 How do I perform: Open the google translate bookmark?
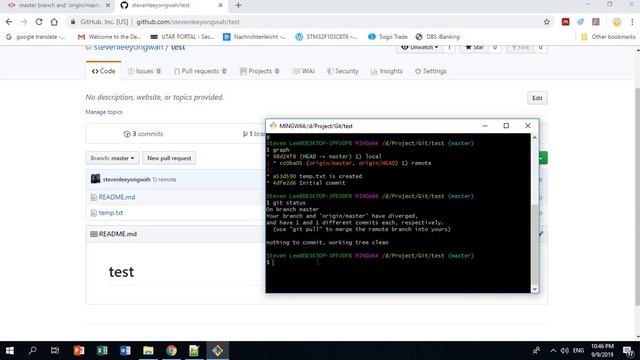[36, 37]
